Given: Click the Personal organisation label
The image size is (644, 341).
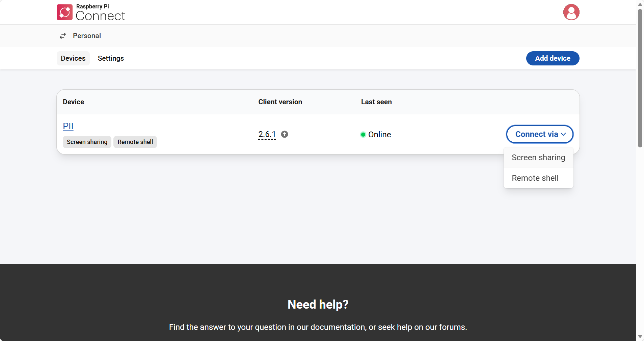Looking at the screenshot, I should tap(87, 36).
